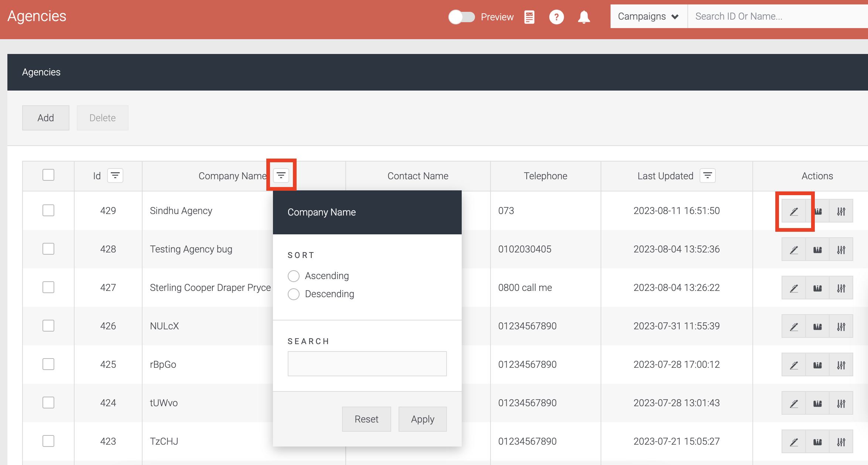Select the checkbox for agency 427

48,287
